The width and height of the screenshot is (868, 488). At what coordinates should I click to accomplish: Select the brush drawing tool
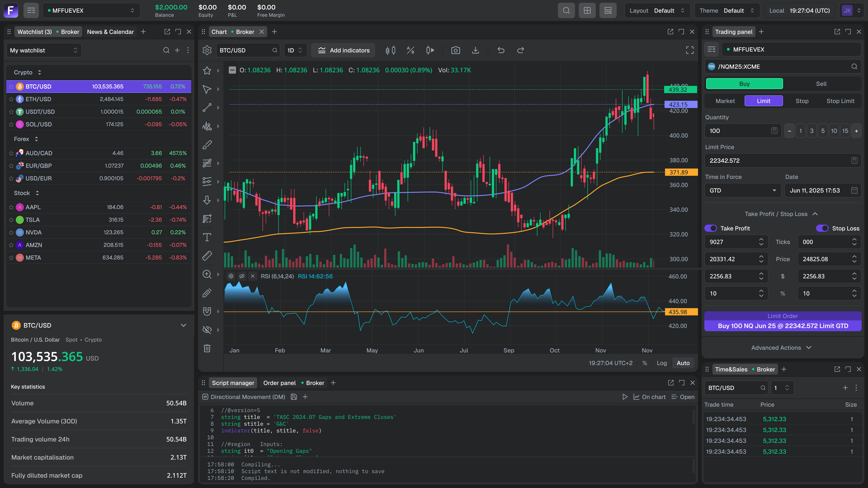[x=207, y=145]
